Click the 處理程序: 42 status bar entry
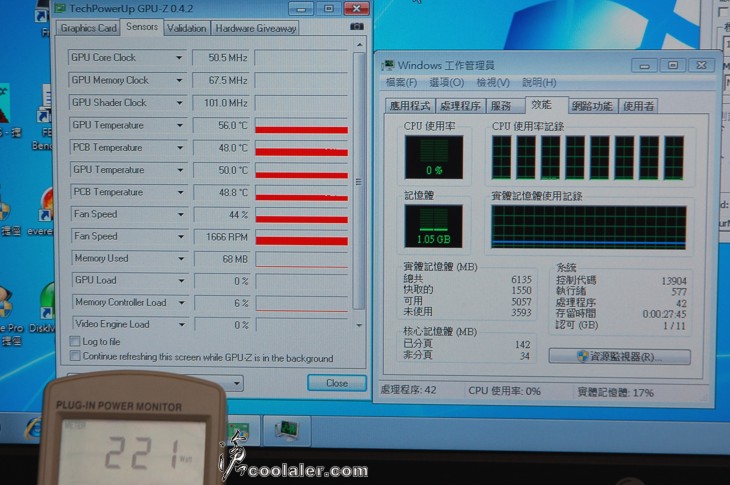The height and width of the screenshot is (485, 730). [409, 390]
